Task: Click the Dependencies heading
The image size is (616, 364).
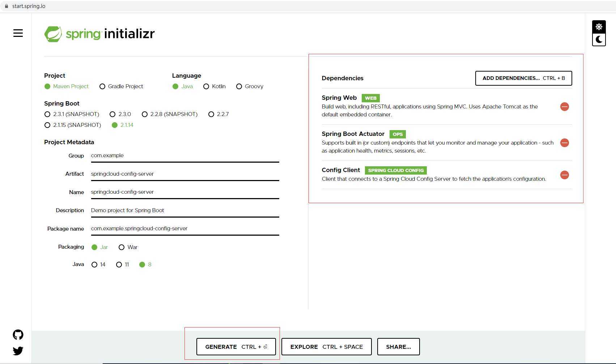Action: coord(343,78)
